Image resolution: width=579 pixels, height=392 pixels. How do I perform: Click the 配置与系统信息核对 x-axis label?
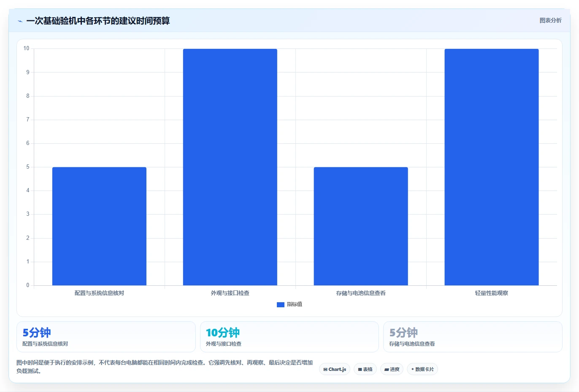(x=99, y=293)
